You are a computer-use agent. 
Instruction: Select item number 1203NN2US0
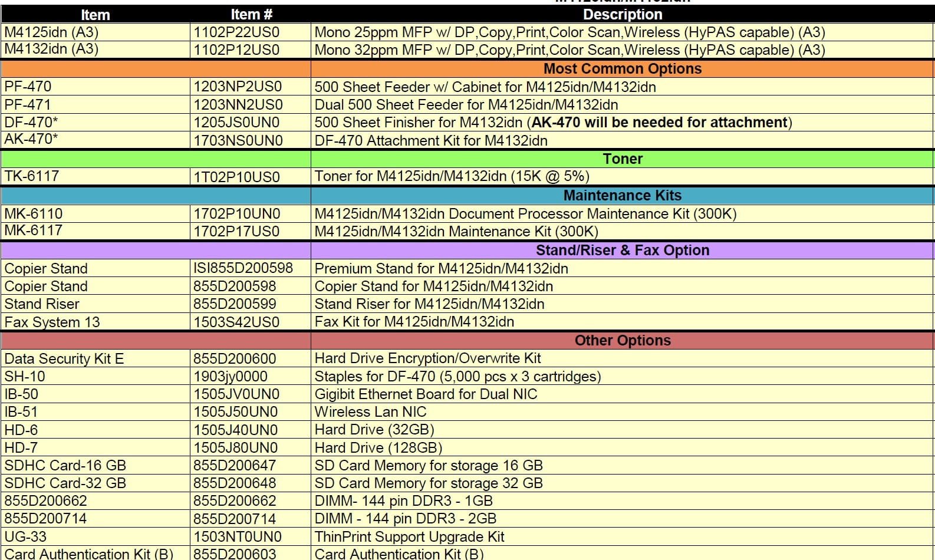tap(238, 105)
